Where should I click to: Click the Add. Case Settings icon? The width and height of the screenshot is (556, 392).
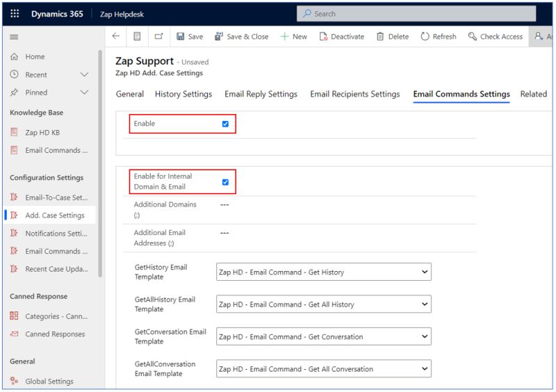click(14, 215)
